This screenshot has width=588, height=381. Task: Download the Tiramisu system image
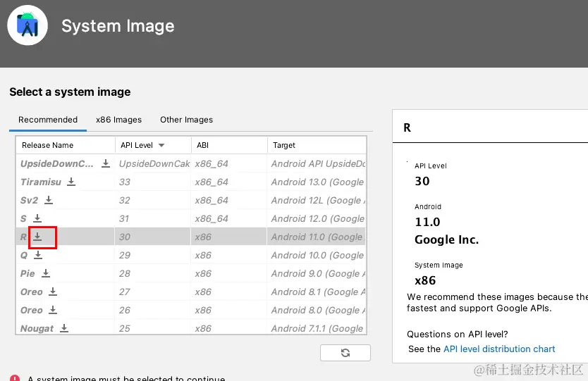click(x=71, y=182)
